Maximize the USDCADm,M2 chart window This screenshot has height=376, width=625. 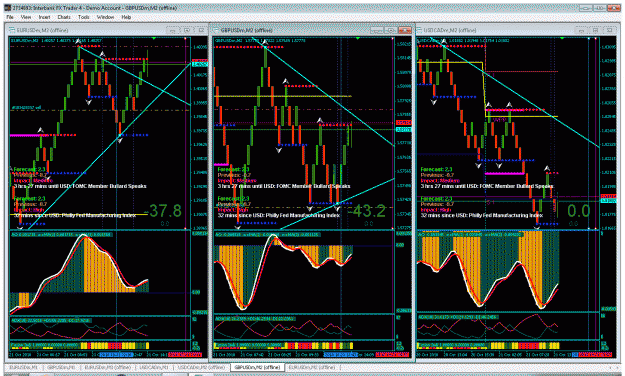[x=595, y=30]
